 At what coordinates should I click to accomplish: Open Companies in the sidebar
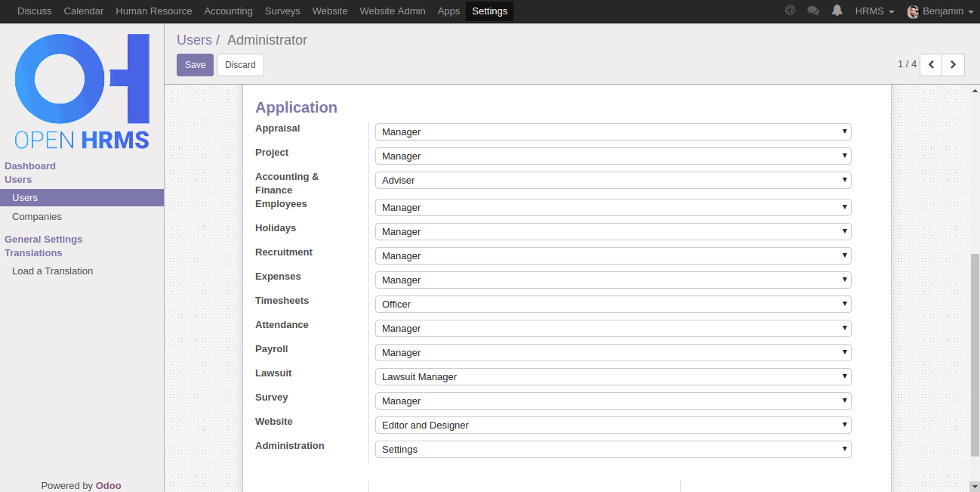tap(37, 217)
